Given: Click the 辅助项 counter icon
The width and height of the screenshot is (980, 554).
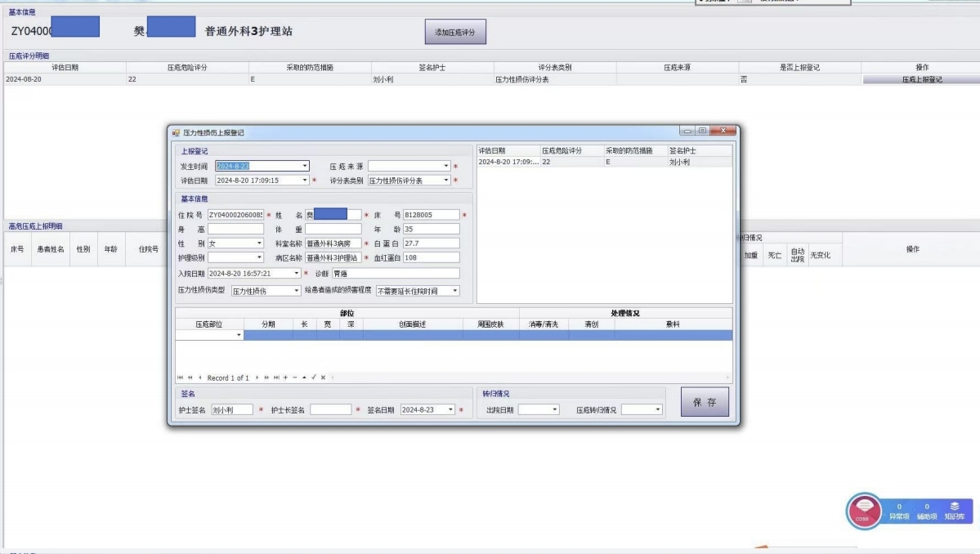Looking at the screenshot, I should (x=926, y=511).
